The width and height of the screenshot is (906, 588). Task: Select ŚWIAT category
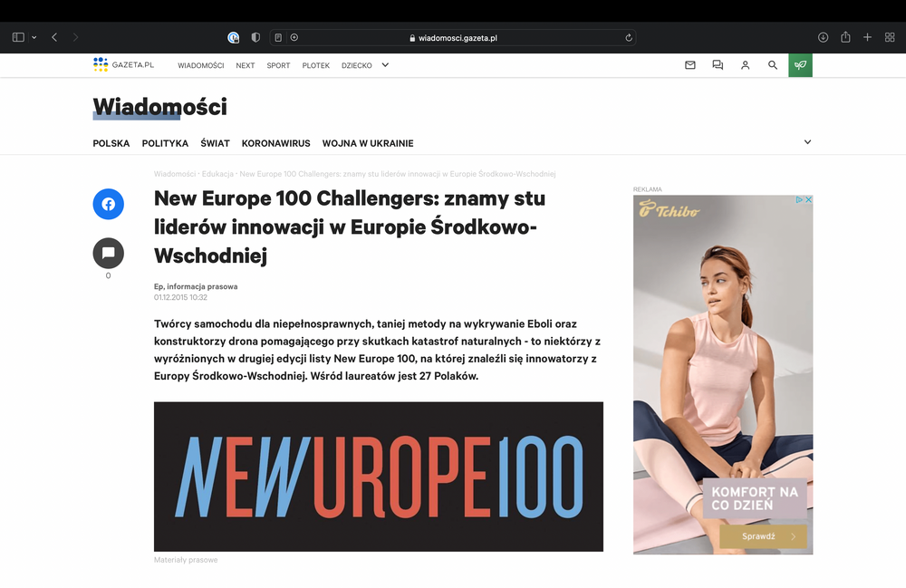tap(215, 143)
